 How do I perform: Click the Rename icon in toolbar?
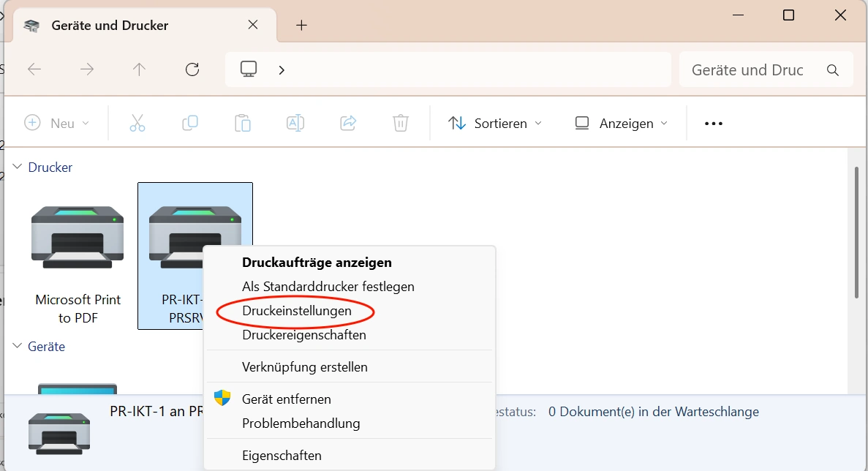click(x=295, y=123)
